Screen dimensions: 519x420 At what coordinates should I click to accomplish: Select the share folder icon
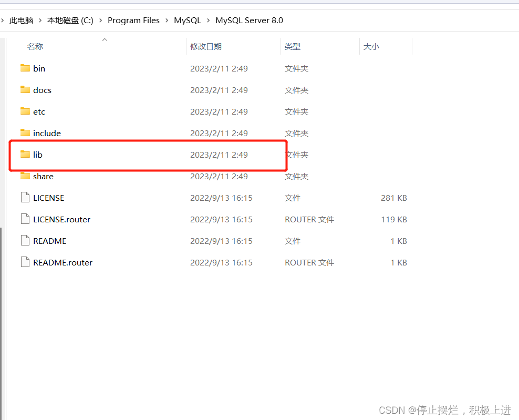coord(25,176)
